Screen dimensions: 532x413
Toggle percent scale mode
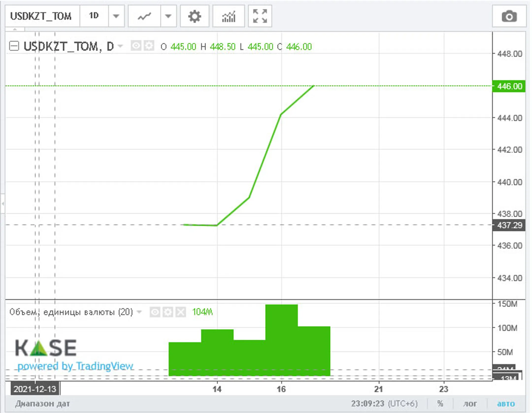pos(440,404)
